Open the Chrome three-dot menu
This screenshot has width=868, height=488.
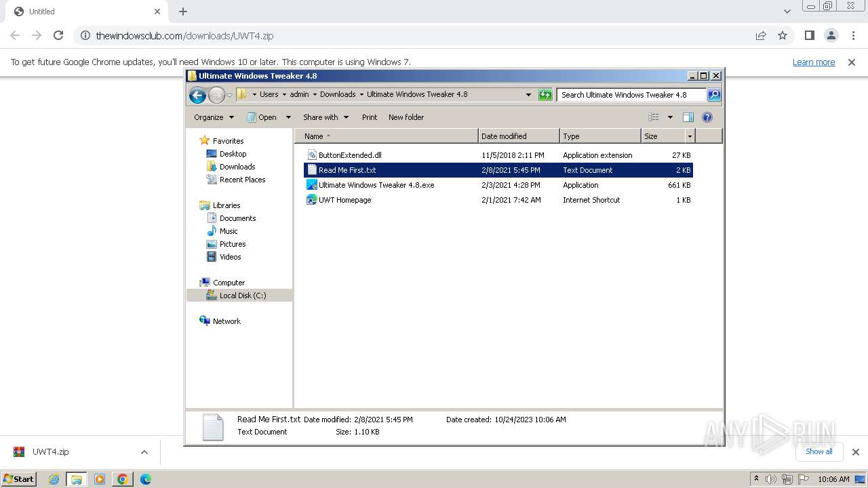click(x=854, y=35)
